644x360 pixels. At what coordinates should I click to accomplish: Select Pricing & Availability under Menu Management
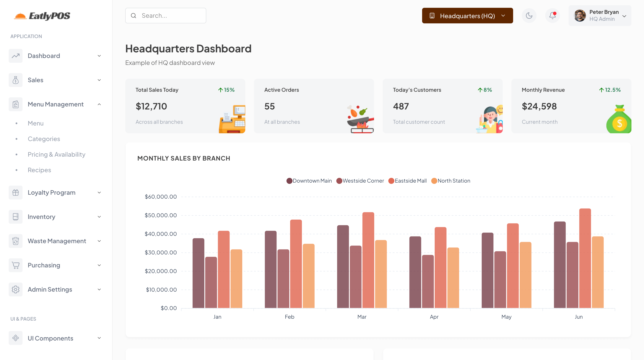coord(57,154)
